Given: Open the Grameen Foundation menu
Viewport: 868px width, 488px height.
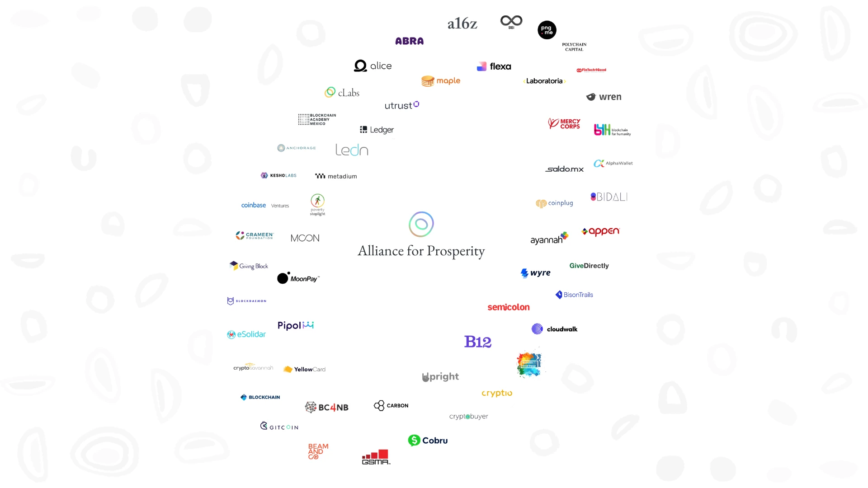Looking at the screenshot, I should [x=254, y=236].
